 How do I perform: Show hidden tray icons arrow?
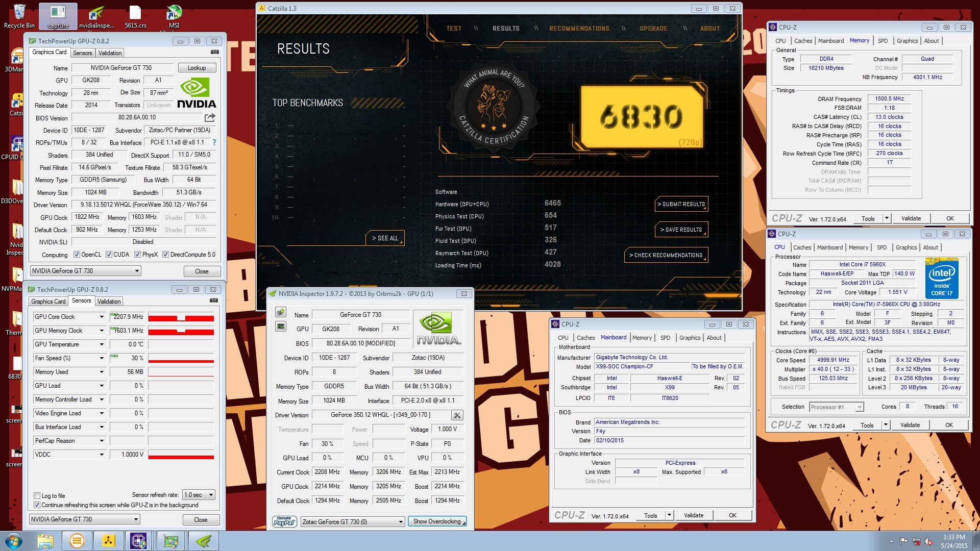coord(891,541)
